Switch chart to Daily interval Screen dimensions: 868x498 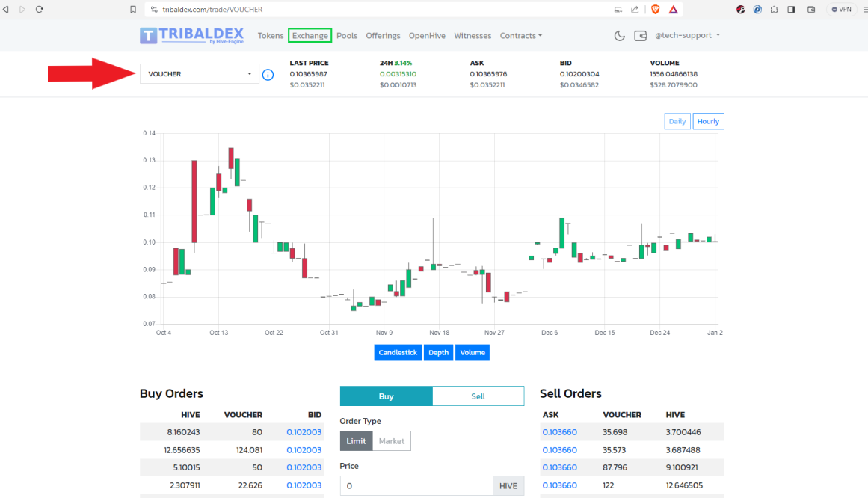(677, 121)
